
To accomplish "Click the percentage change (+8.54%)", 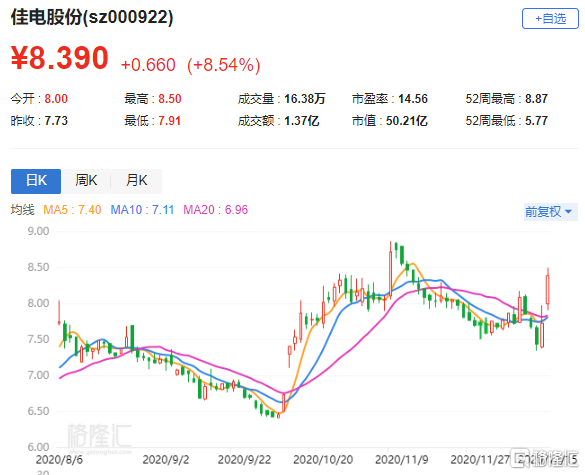I will pyautogui.click(x=223, y=65).
